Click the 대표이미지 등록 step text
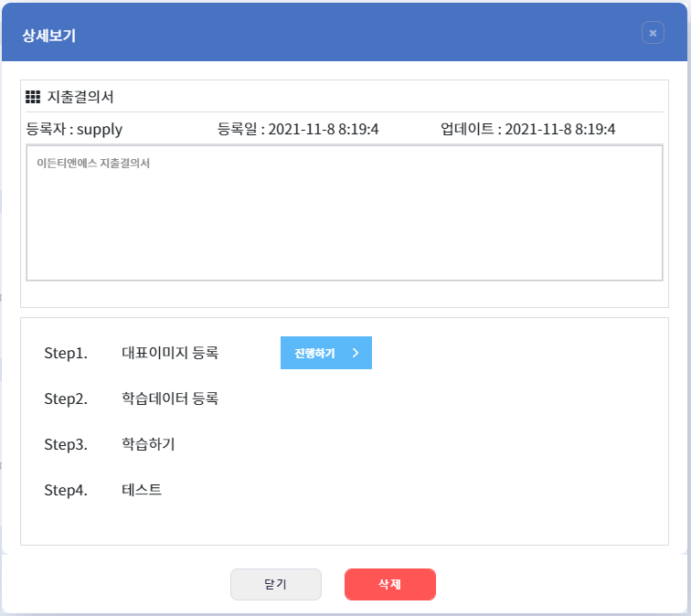Screen dimensions: 691x616 click(170, 353)
